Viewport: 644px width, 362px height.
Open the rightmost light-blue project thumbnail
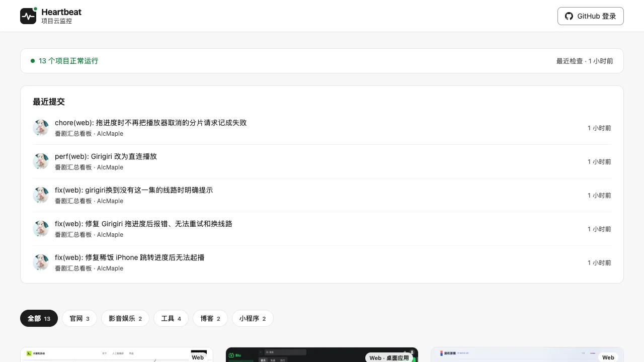[x=527, y=354]
